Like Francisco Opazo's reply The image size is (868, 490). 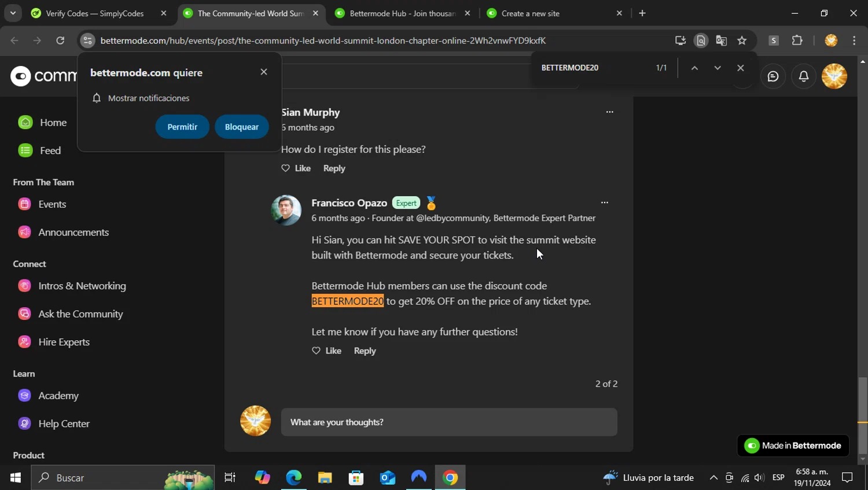coord(326,351)
